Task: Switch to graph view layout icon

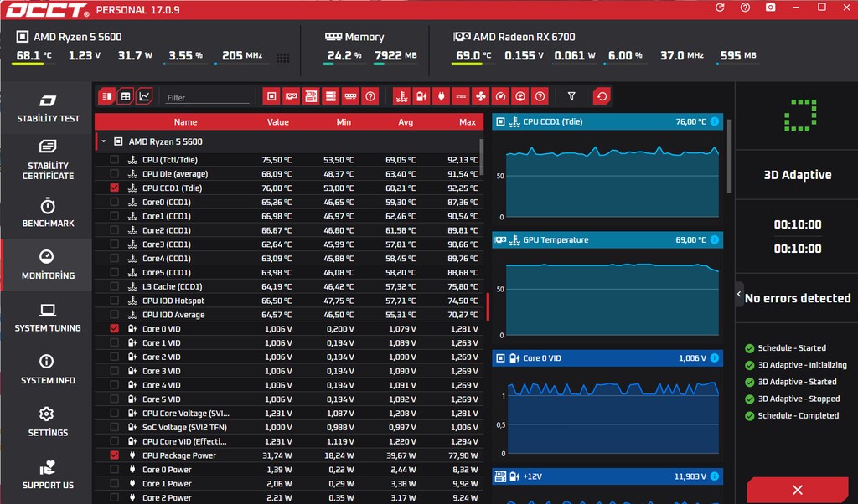Action: click(144, 97)
